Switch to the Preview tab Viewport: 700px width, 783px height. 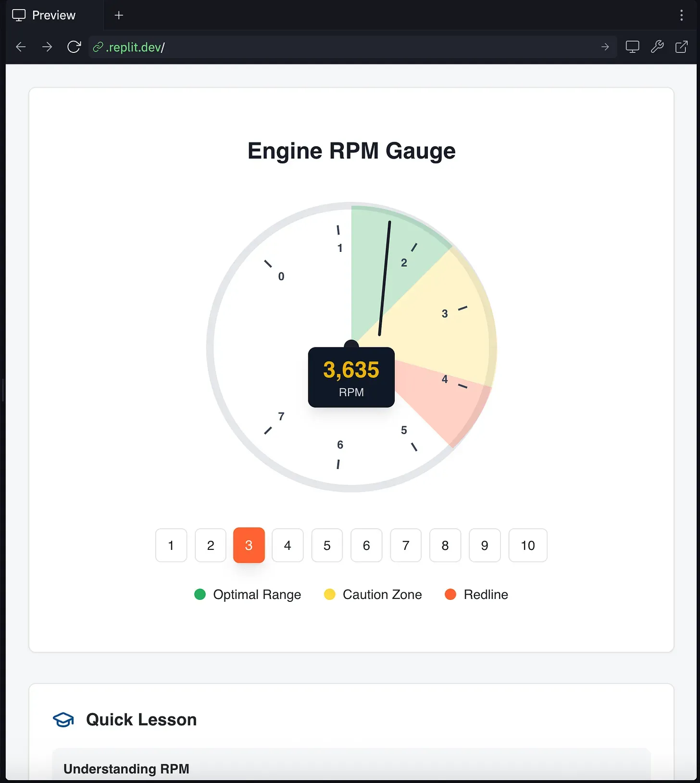[44, 15]
